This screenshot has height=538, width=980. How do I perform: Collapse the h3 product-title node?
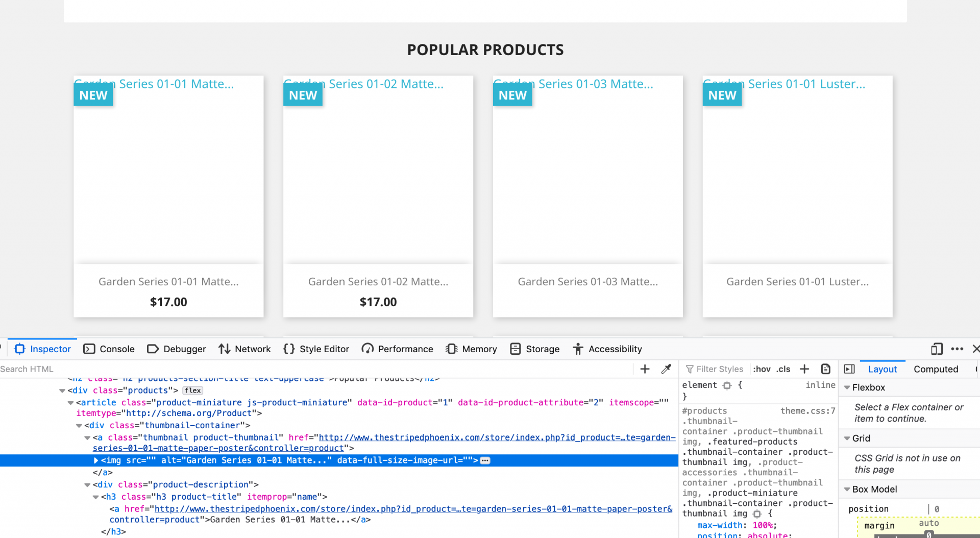coord(95,497)
